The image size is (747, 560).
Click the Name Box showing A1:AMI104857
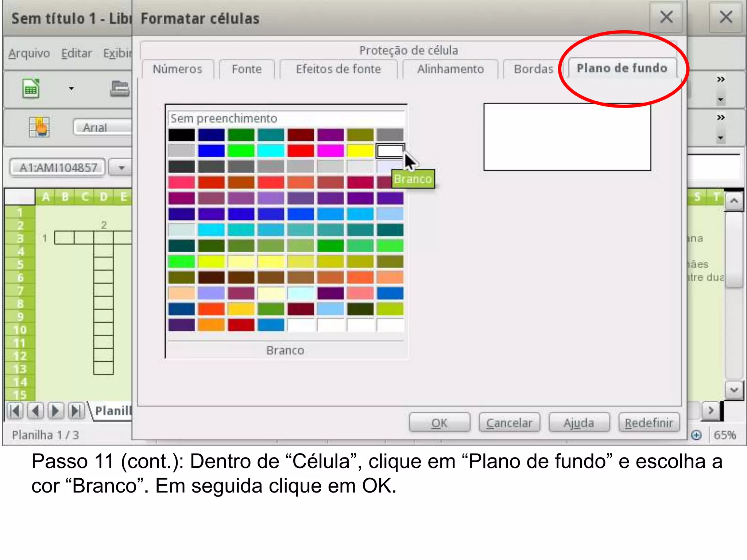[58, 168]
